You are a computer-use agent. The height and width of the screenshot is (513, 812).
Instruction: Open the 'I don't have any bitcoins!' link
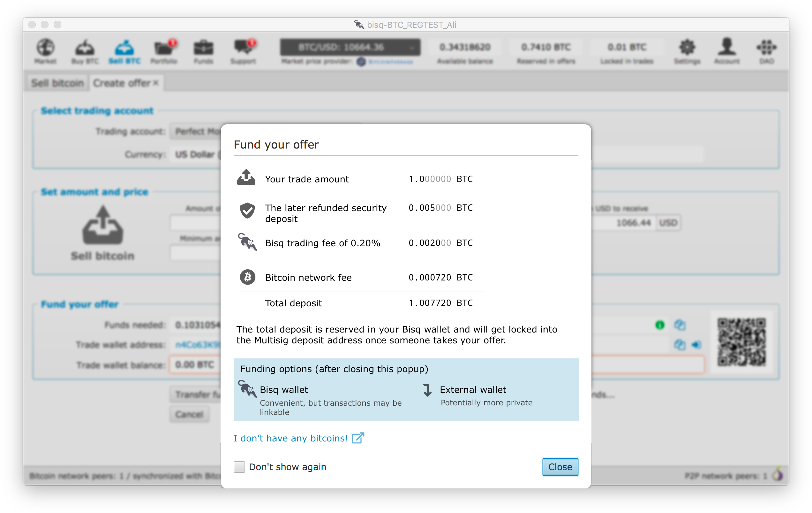click(x=291, y=438)
